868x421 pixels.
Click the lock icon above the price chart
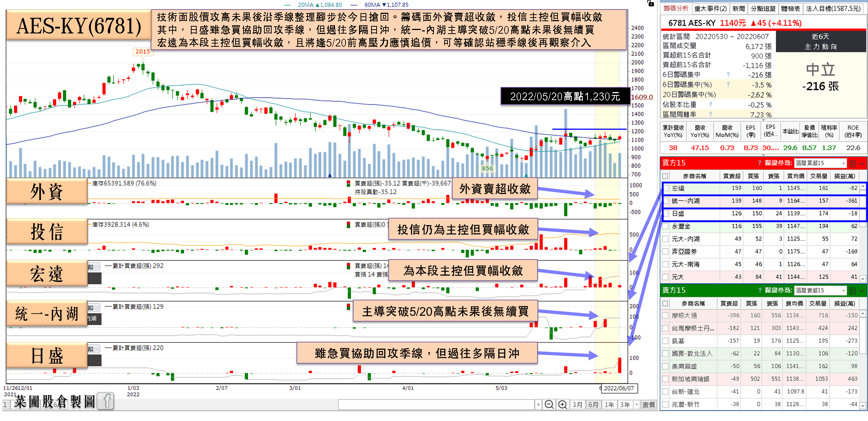point(651,3)
